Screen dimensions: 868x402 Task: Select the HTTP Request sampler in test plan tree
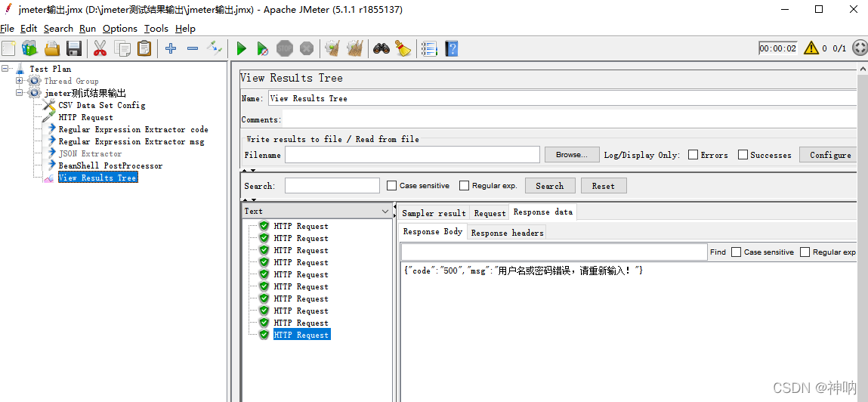click(86, 117)
